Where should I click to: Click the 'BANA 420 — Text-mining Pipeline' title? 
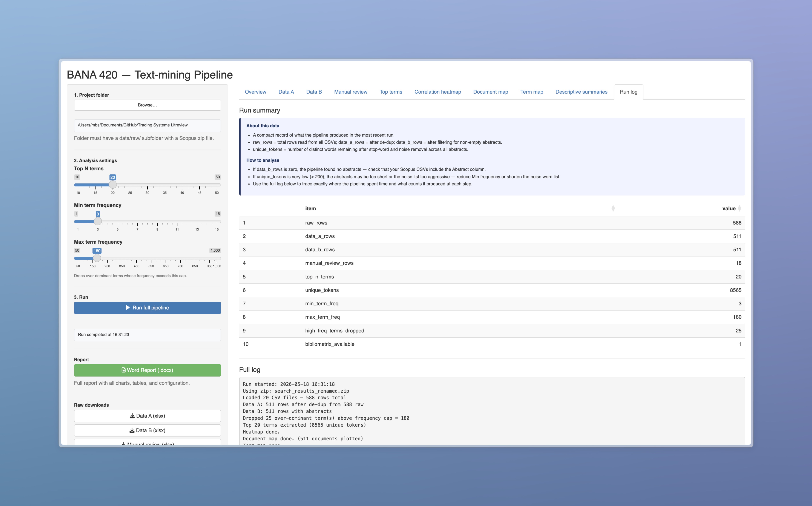[x=150, y=75]
